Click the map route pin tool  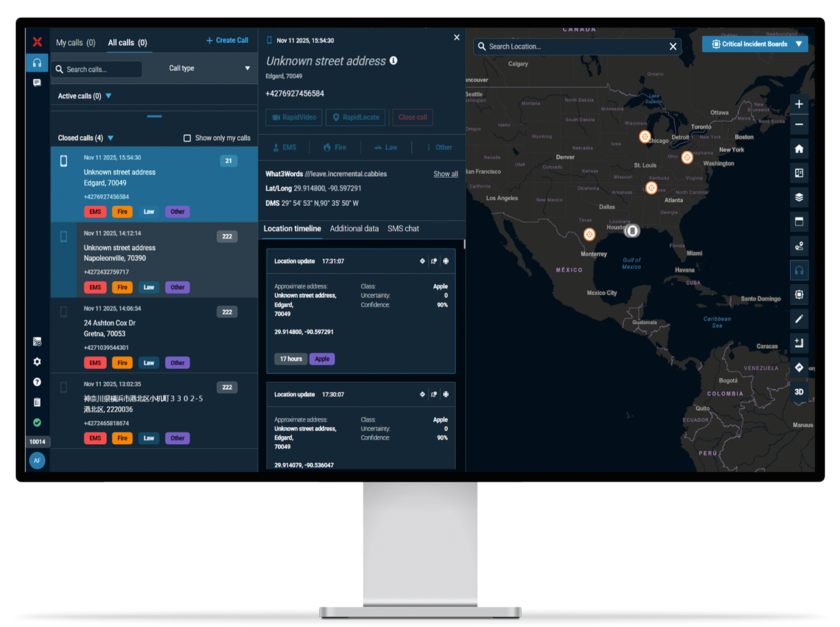pyautogui.click(x=799, y=246)
